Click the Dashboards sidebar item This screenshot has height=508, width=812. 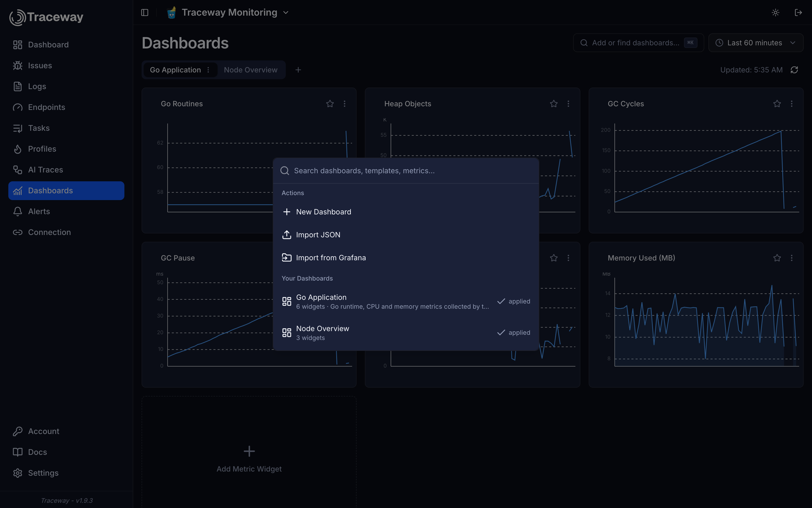66,190
